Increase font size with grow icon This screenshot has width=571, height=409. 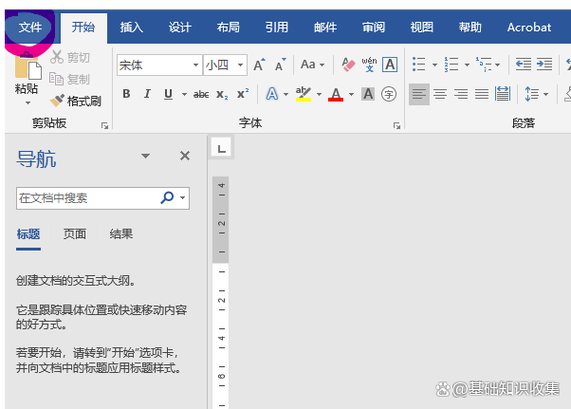click(x=259, y=65)
